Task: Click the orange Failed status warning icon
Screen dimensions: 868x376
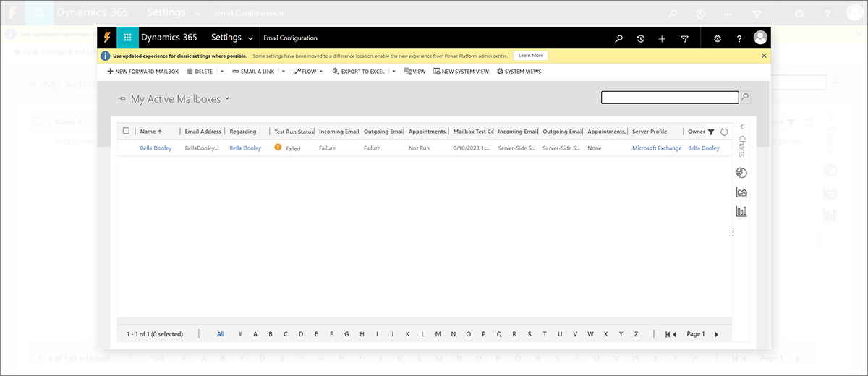Action: [278, 148]
